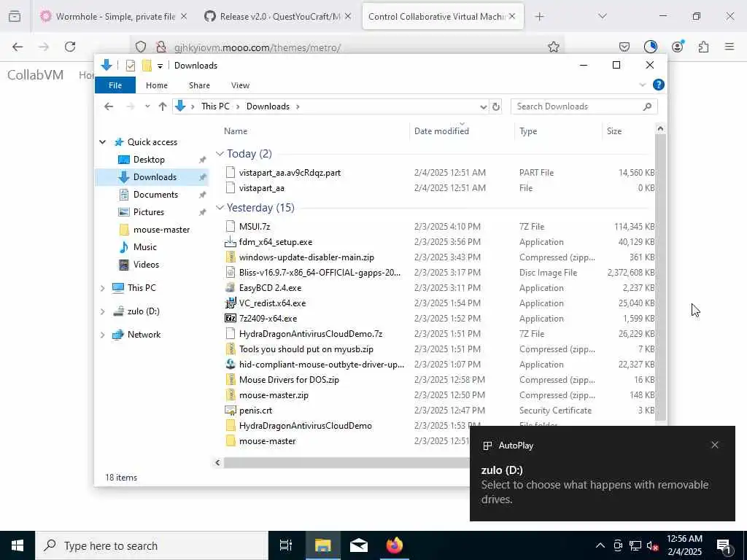Image resolution: width=747 pixels, height=560 pixels.
Task: Click the Explorer Properties quick-access checkmark icon
Action: point(130,66)
